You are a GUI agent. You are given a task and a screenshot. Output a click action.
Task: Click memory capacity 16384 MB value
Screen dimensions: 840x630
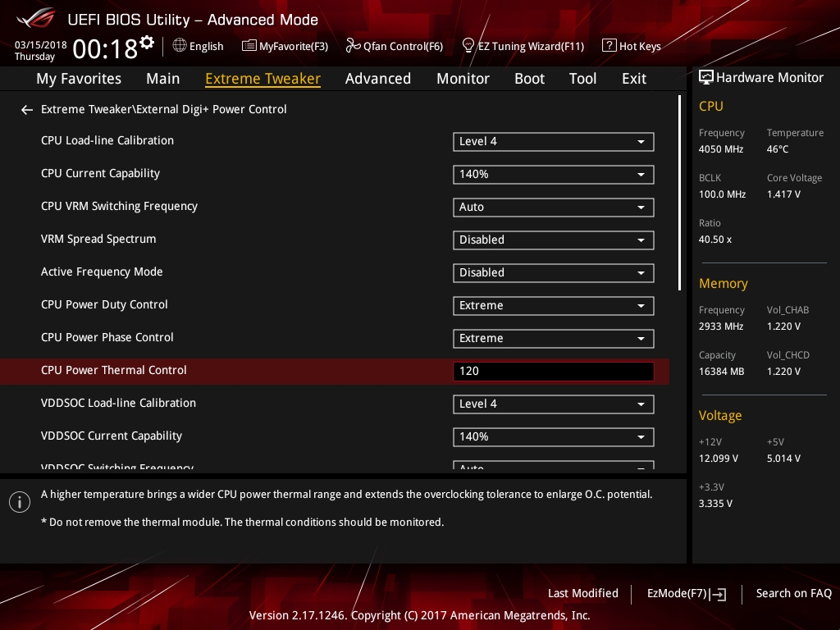pyautogui.click(x=721, y=372)
